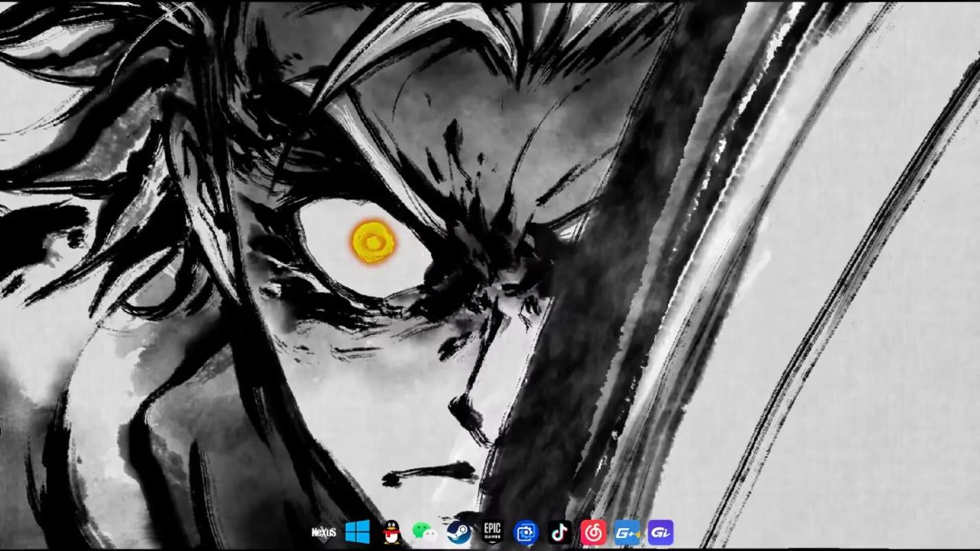Launch the TikTok (Douyin) app
The height and width of the screenshot is (551, 980).
click(x=560, y=532)
